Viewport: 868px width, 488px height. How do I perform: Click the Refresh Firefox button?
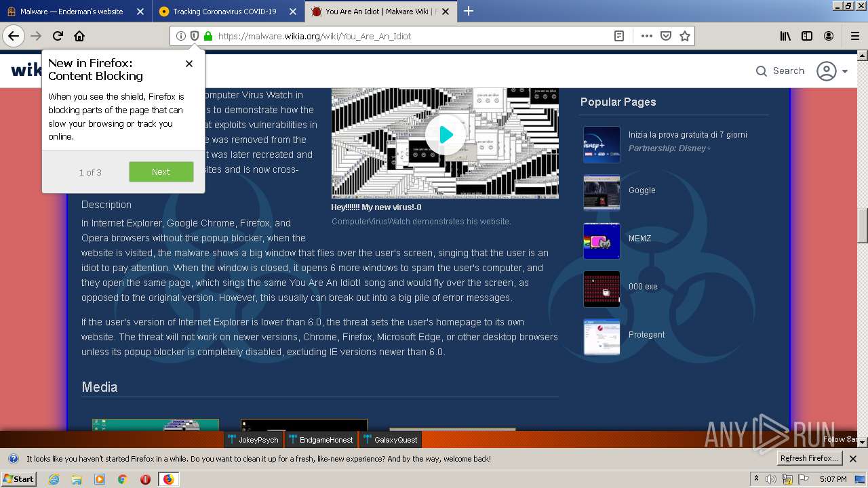[x=809, y=459]
